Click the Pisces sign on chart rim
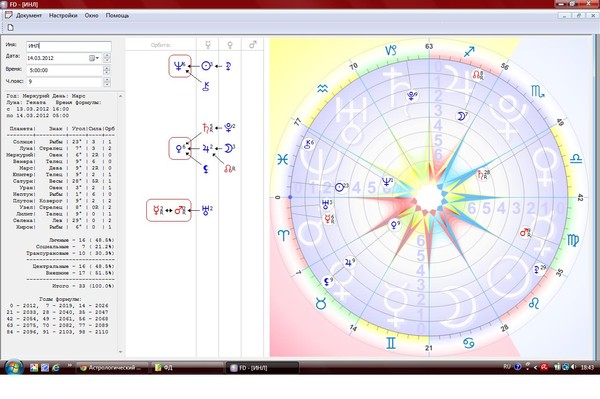Image resolution: width=600 pixels, height=399 pixels. (282, 159)
